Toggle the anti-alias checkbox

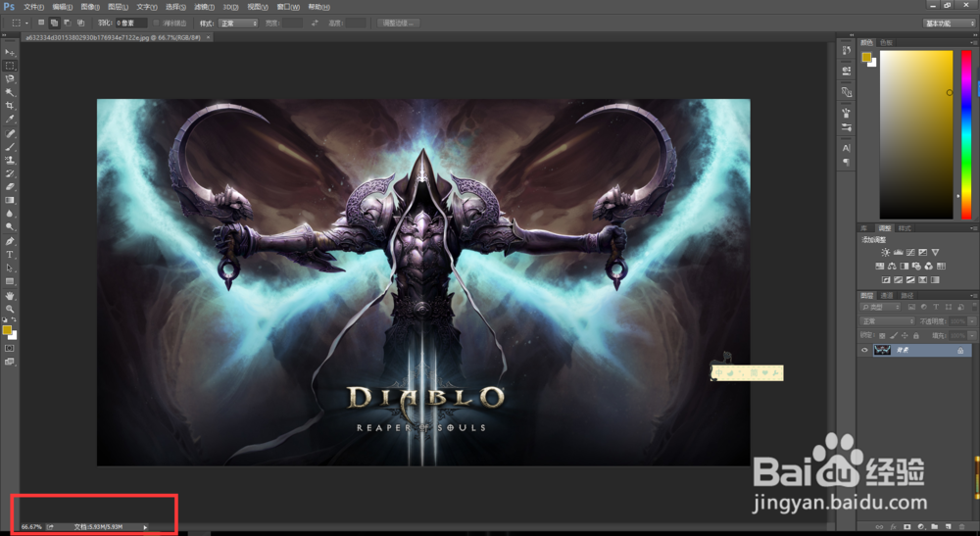pyautogui.click(x=156, y=24)
